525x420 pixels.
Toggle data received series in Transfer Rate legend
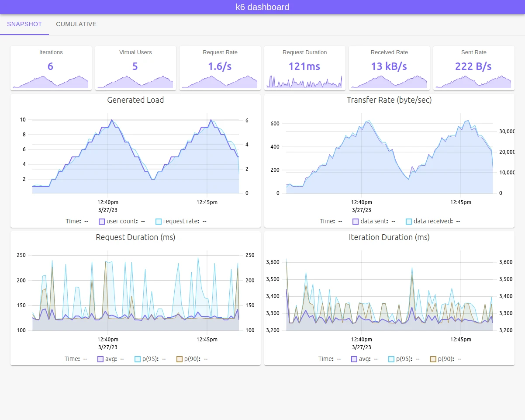coord(433,221)
